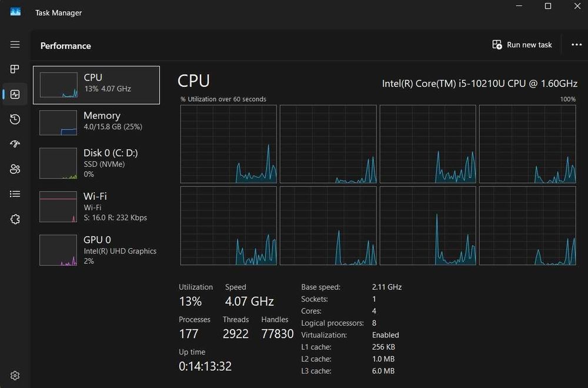Click the first logical processor graph
Viewport: 588px width, 388px height.
pos(228,144)
